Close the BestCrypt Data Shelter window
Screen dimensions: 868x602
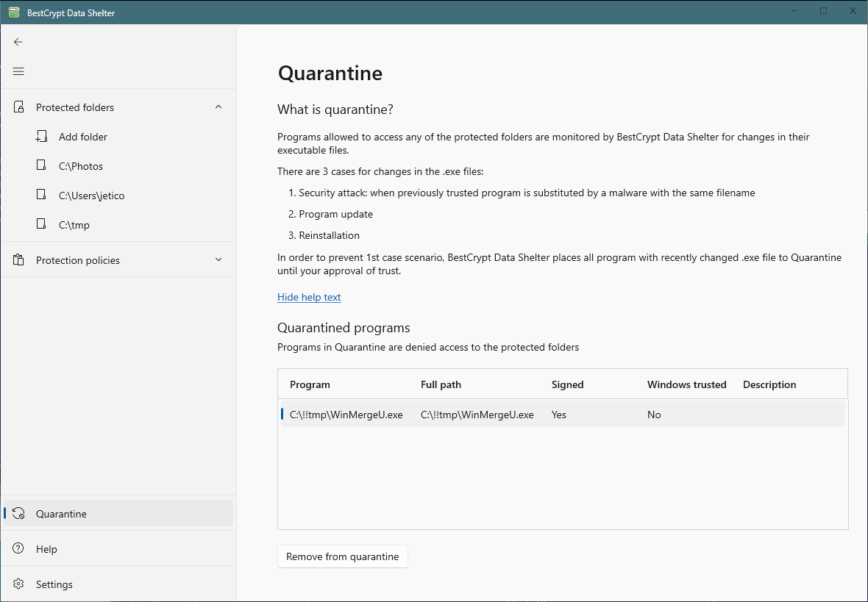point(853,11)
